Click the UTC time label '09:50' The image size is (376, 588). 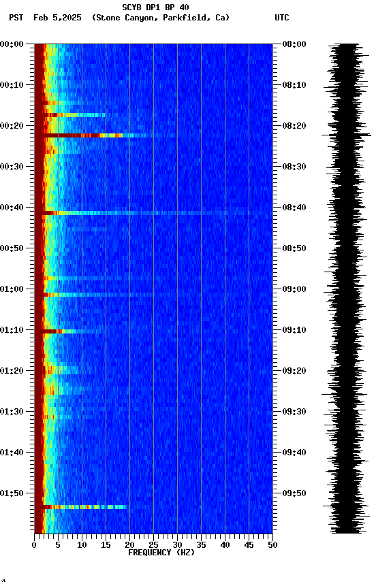(294, 493)
